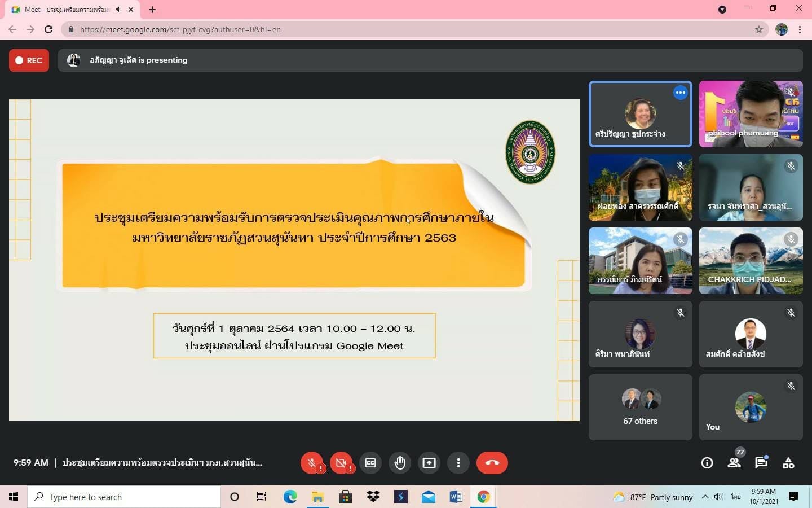
Task: Click the Present now screen-share icon
Action: coord(429,463)
